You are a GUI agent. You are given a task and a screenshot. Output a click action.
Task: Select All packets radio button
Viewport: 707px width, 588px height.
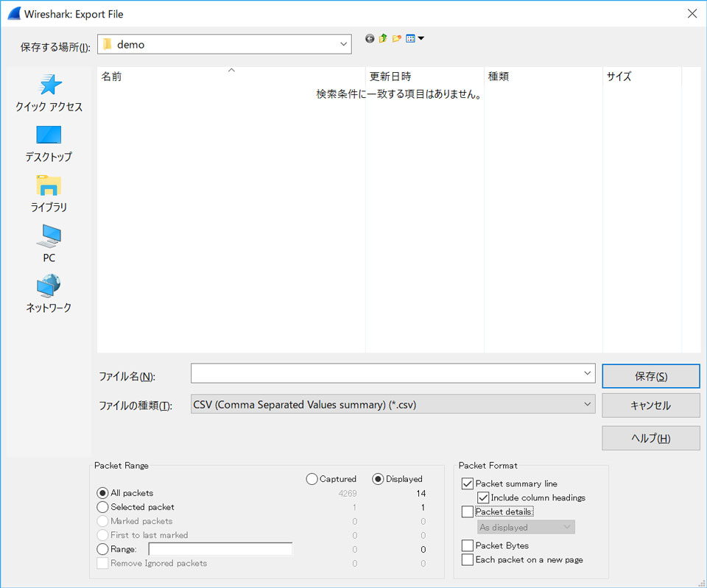tap(103, 493)
